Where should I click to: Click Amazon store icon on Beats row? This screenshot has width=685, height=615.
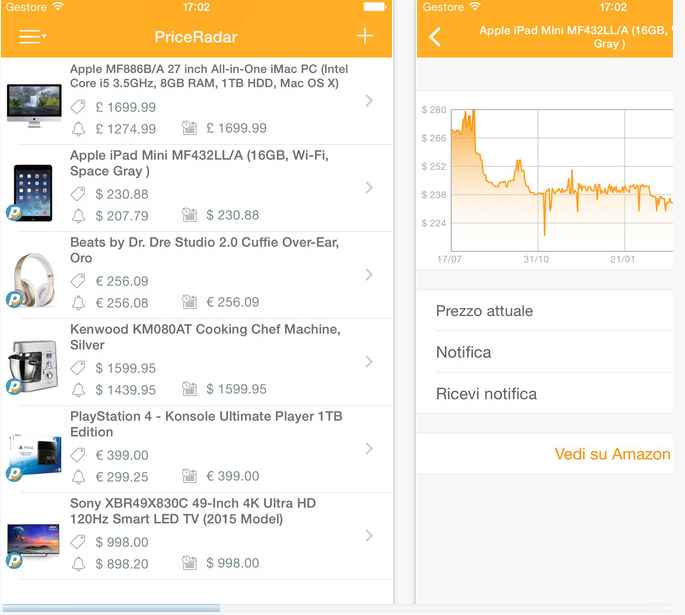(189, 302)
